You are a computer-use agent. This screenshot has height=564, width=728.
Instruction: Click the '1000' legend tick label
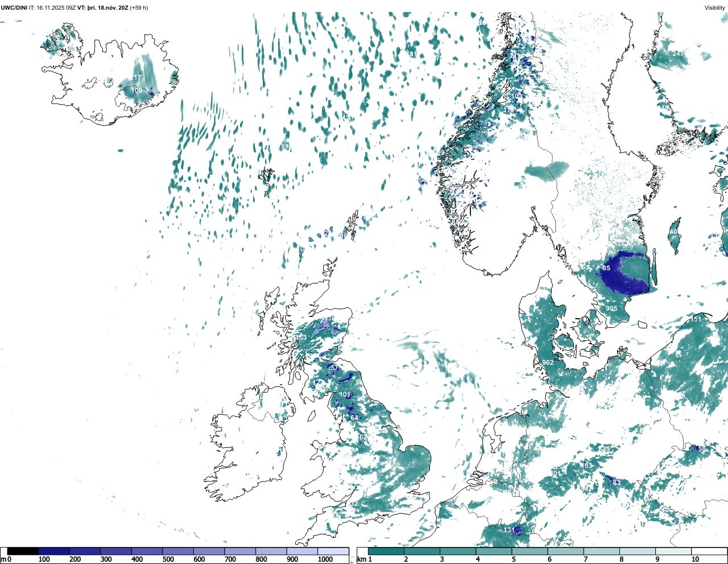point(325,559)
